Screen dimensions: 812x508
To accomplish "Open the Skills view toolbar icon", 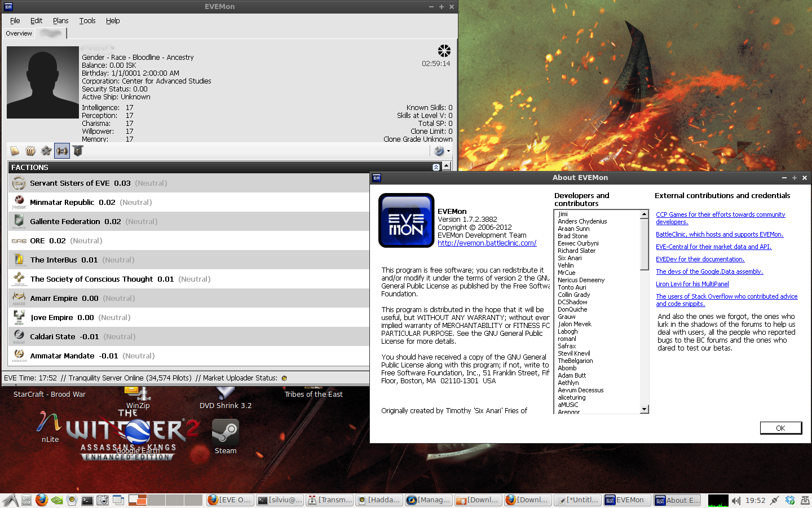I will pyautogui.click(x=15, y=151).
